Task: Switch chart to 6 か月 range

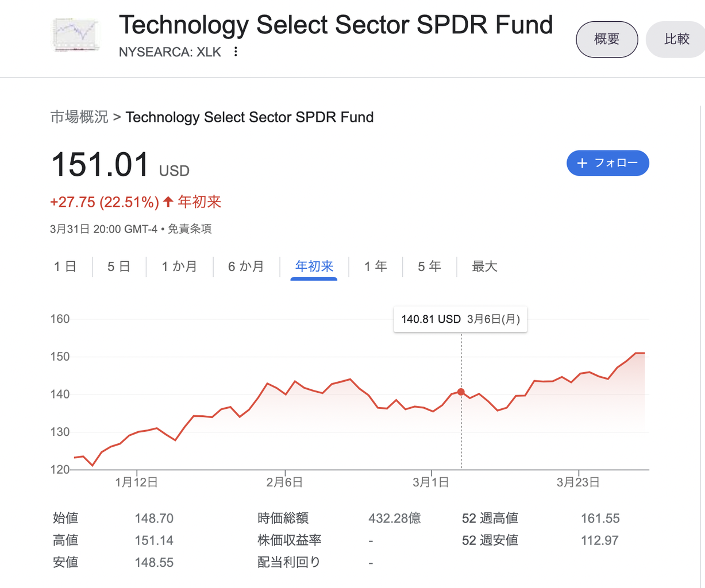Action: coord(246,266)
